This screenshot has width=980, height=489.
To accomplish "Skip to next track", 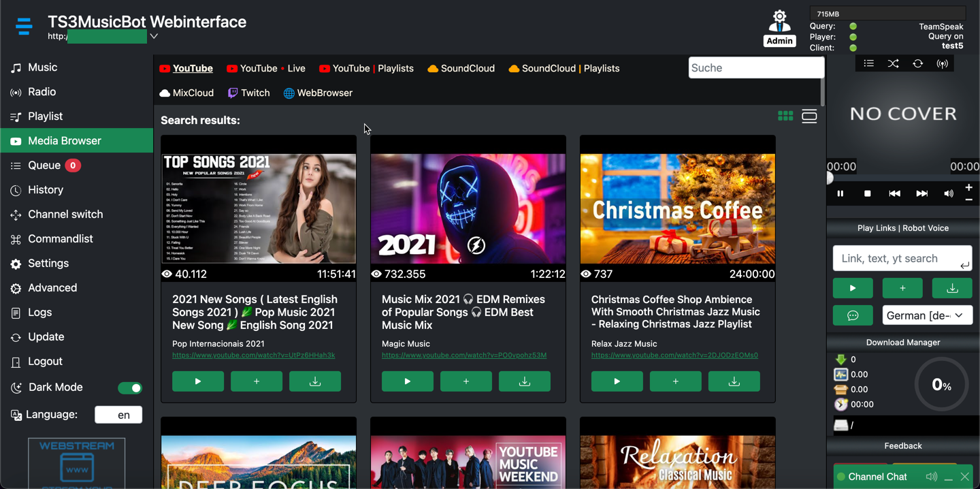I will coord(921,193).
